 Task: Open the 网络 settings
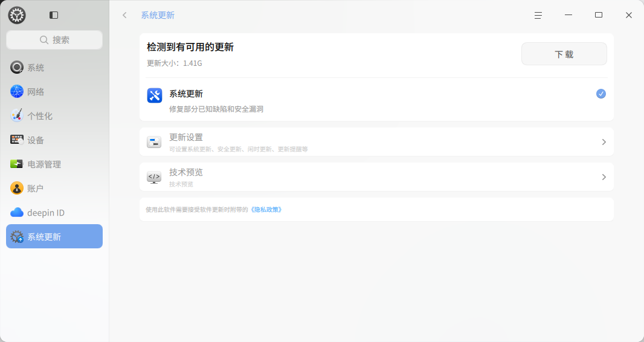click(x=54, y=92)
